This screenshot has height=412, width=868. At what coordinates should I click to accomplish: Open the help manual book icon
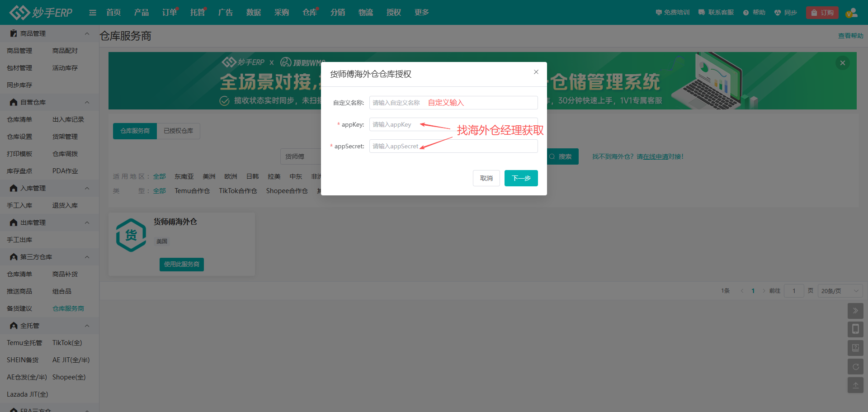(855, 348)
